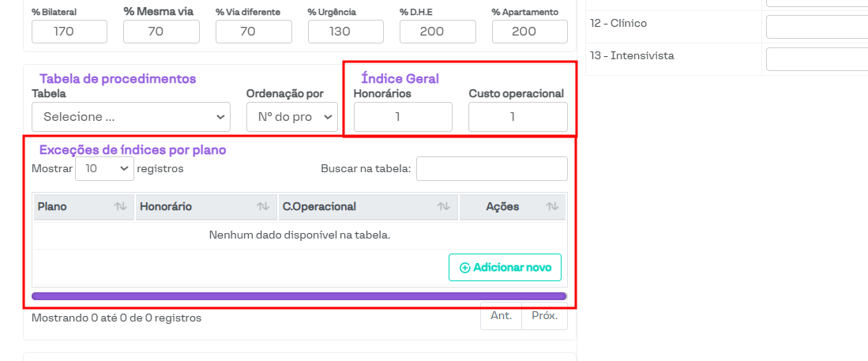Click the % Apartamento input field
The image size is (868, 361).
(529, 32)
